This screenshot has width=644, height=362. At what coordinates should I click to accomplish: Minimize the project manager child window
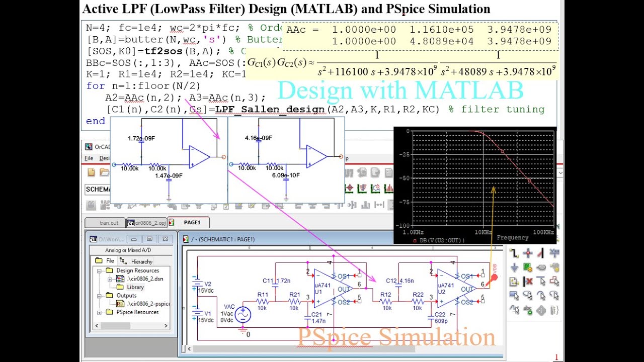[134, 239]
